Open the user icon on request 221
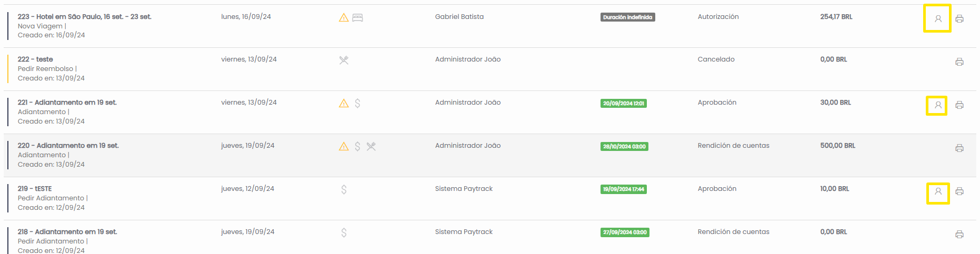This screenshot has width=980, height=254. (938, 105)
